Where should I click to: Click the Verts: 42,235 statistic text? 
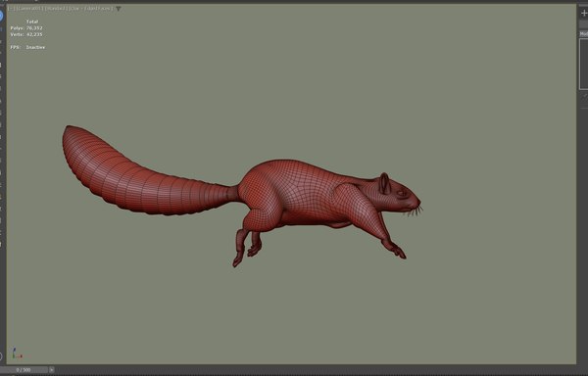tap(26, 34)
